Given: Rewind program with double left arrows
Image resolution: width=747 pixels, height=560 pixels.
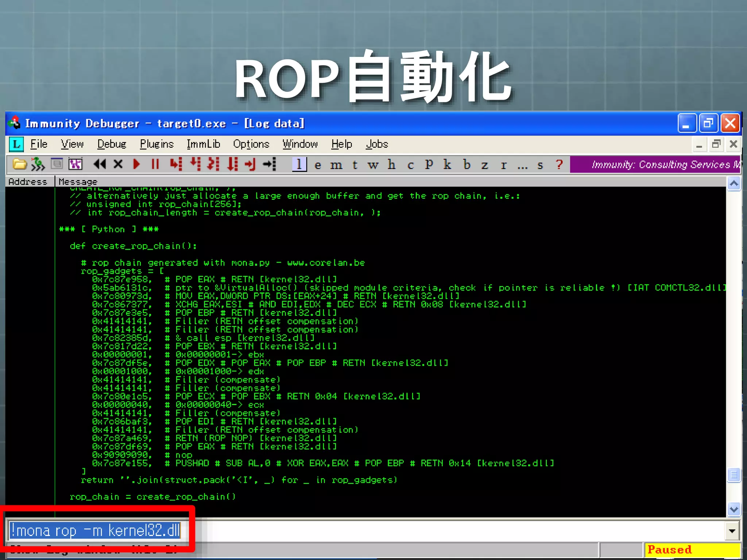Looking at the screenshot, I should click(99, 164).
